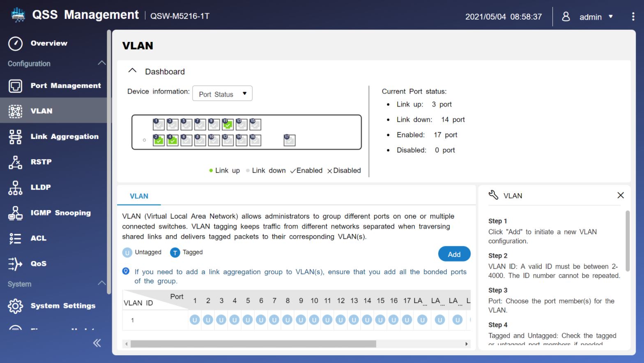Click port 11 in device diagram

point(228,124)
